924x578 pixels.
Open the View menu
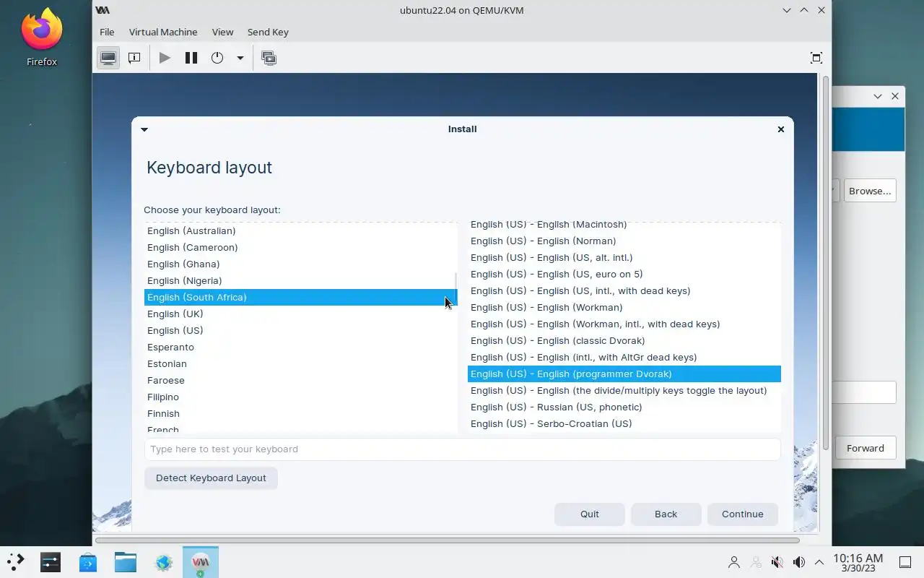pos(222,32)
